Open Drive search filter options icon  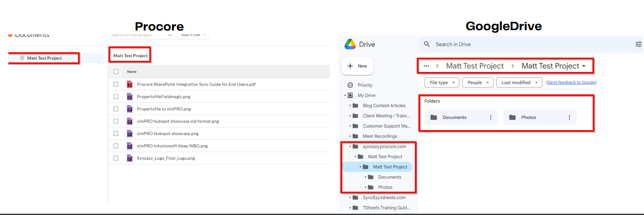pos(639,44)
